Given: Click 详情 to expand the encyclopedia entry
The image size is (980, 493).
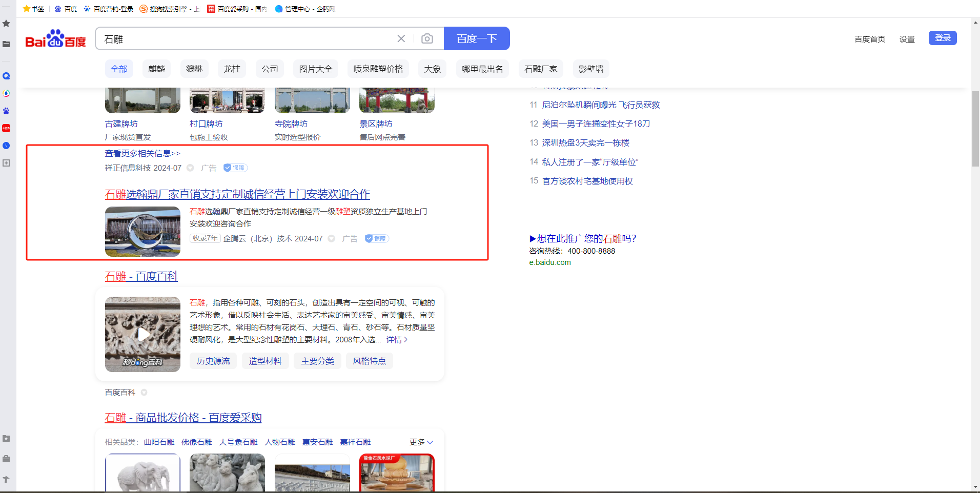Looking at the screenshot, I should coord(397,340).
